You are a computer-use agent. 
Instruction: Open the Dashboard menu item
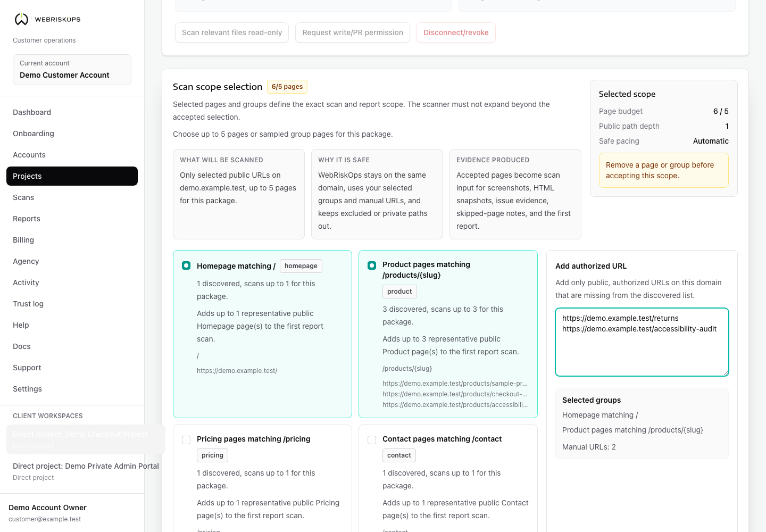(72, 112)
